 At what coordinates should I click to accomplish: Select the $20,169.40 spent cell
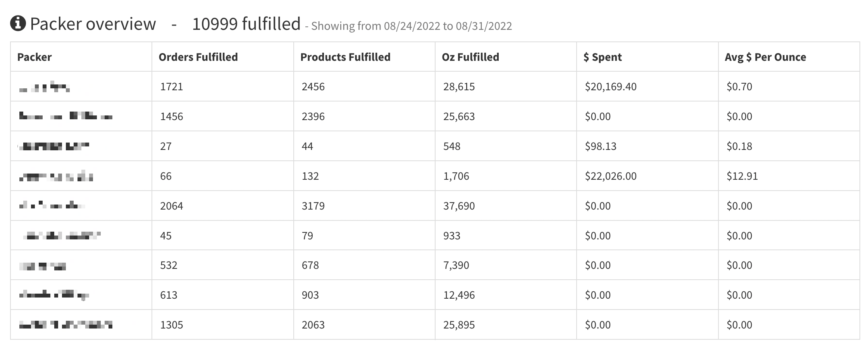pyautogui.click(x=611, y=86)
